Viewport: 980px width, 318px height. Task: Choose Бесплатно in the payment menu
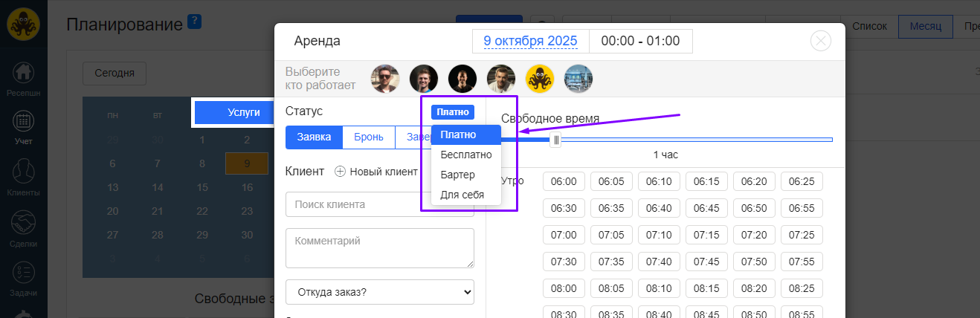[x=466, y=155]
